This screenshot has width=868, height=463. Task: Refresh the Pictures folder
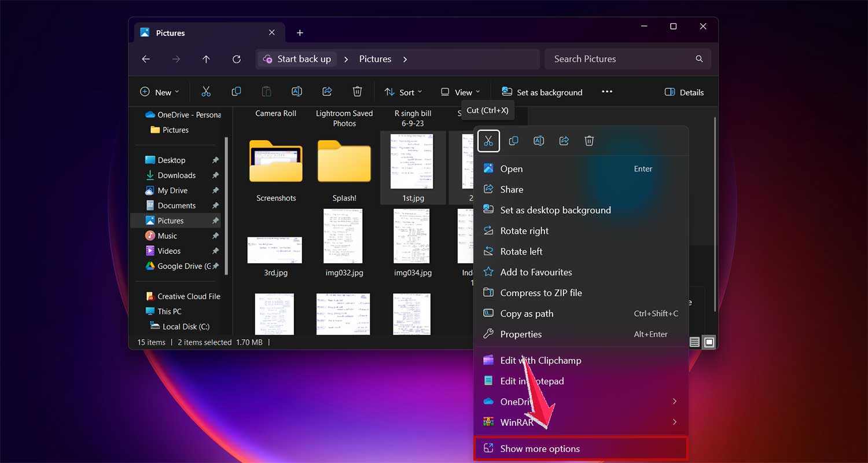click(237, 59)
